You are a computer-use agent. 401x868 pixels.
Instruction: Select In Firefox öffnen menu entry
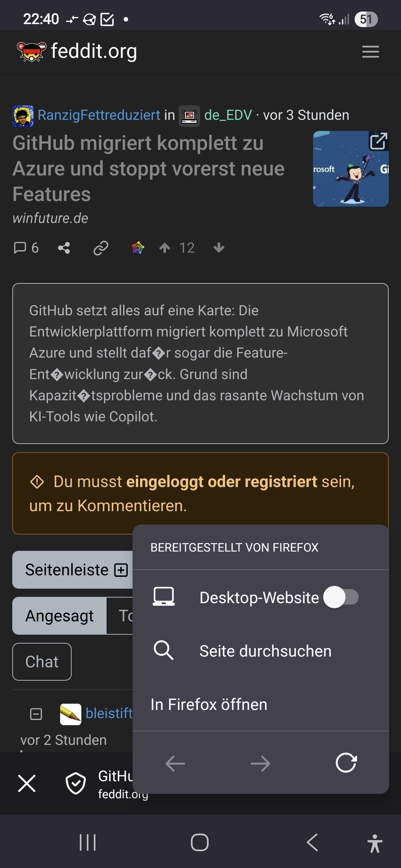point(209,704)
